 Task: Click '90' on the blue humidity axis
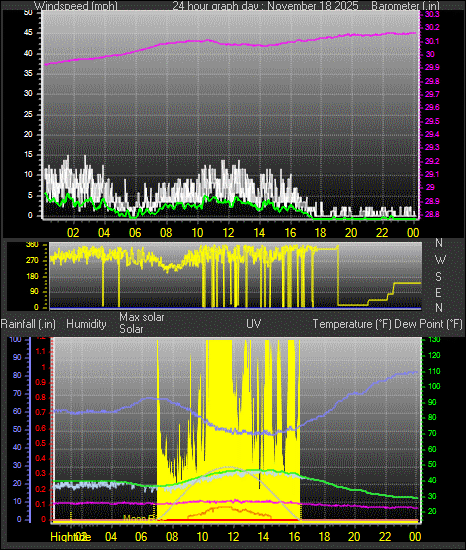click(17, 357)
